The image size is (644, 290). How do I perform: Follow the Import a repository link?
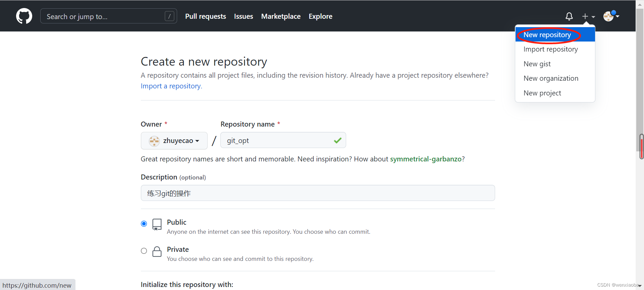171,86
